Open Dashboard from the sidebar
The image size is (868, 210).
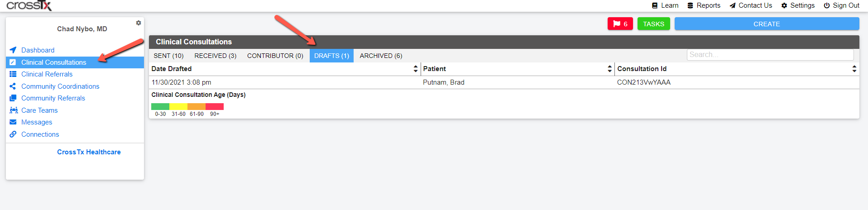pyautogui.click(x=38, y=50)
